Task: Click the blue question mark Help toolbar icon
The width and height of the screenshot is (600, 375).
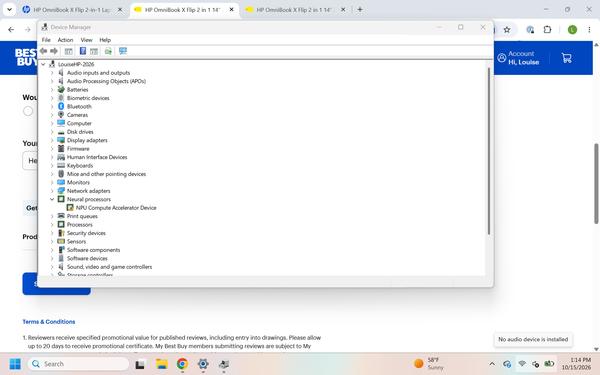Action: pos(83,51)
